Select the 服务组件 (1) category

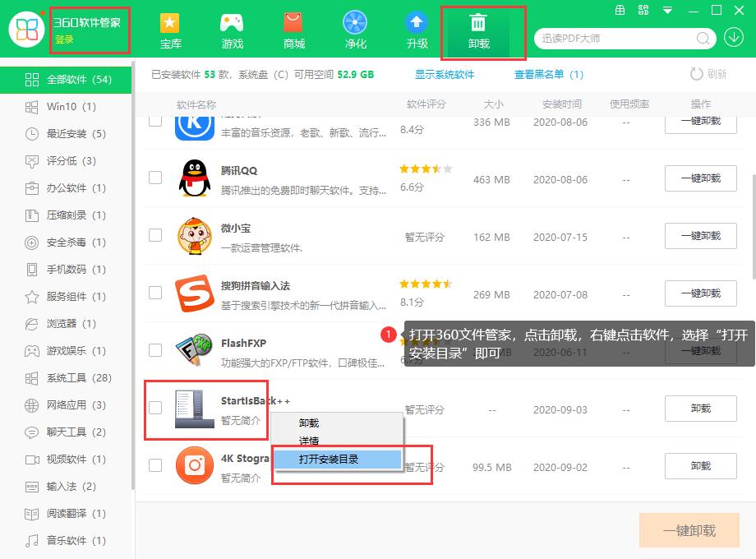(66, 297)
